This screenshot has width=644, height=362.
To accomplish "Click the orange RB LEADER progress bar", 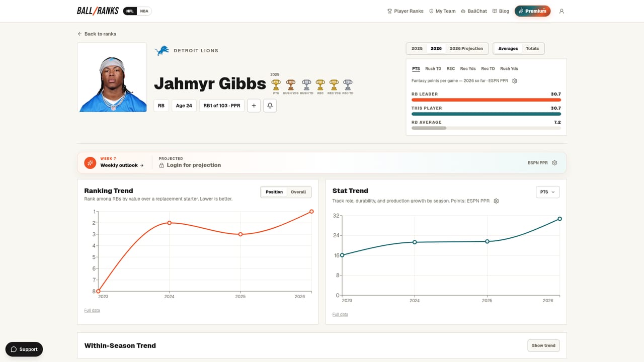I will (x=486, y=100).
